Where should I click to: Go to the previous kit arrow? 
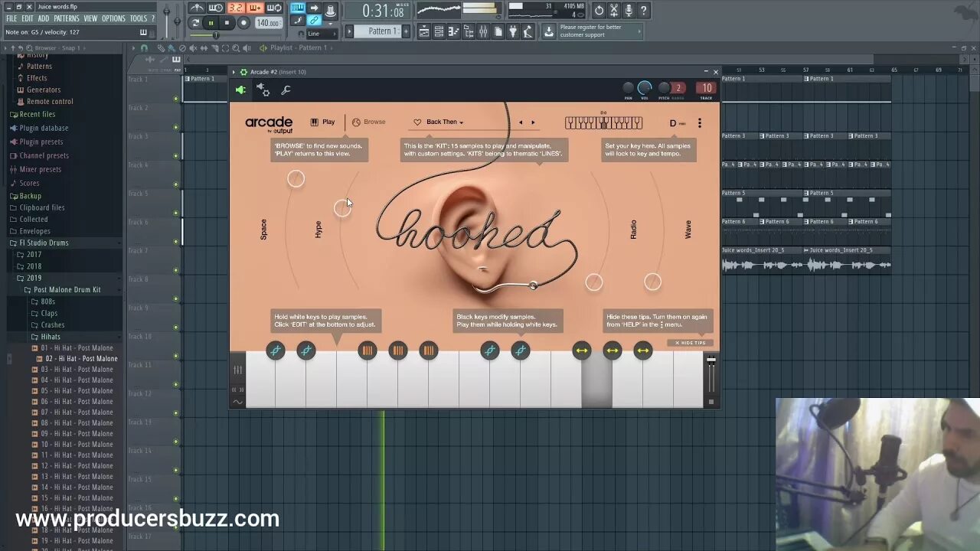(x=521, y=122)
